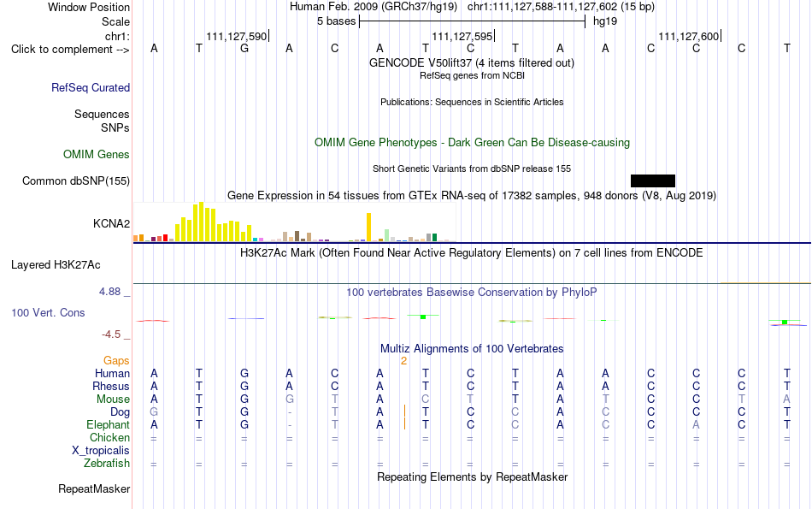Click the orange Gaps label
The image size is (812, 509).
click(x=116, y=360)
